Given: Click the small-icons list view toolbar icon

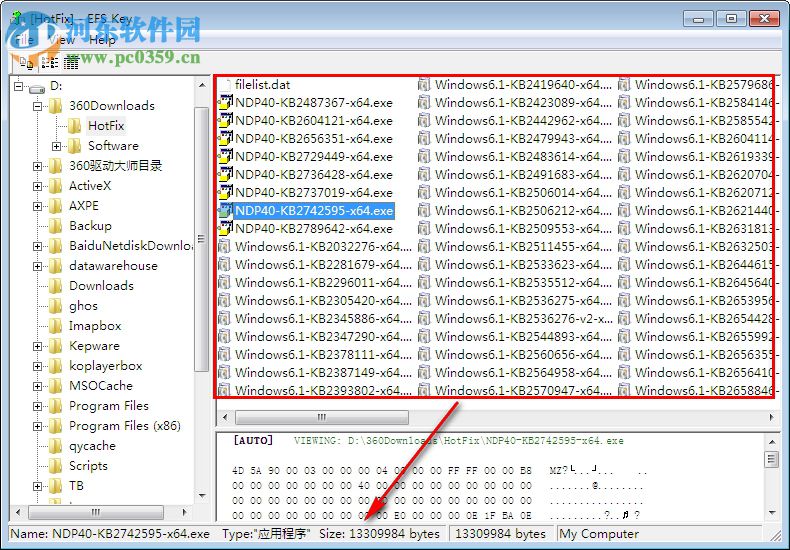Looking at the screenshot, I should tap(49, 62).
